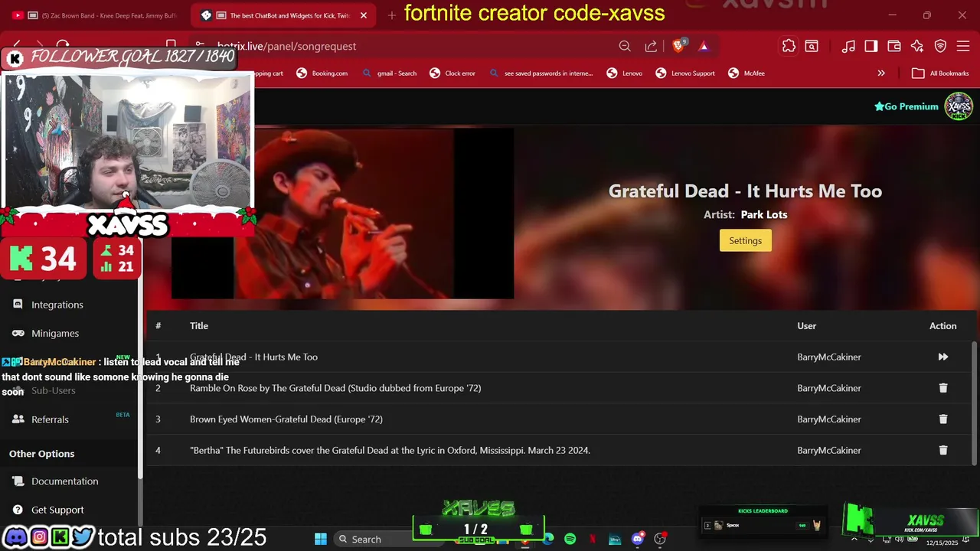Click the Bertha Futurebirds cover song title
Screen dimensions: 980x551
[390, 450]
